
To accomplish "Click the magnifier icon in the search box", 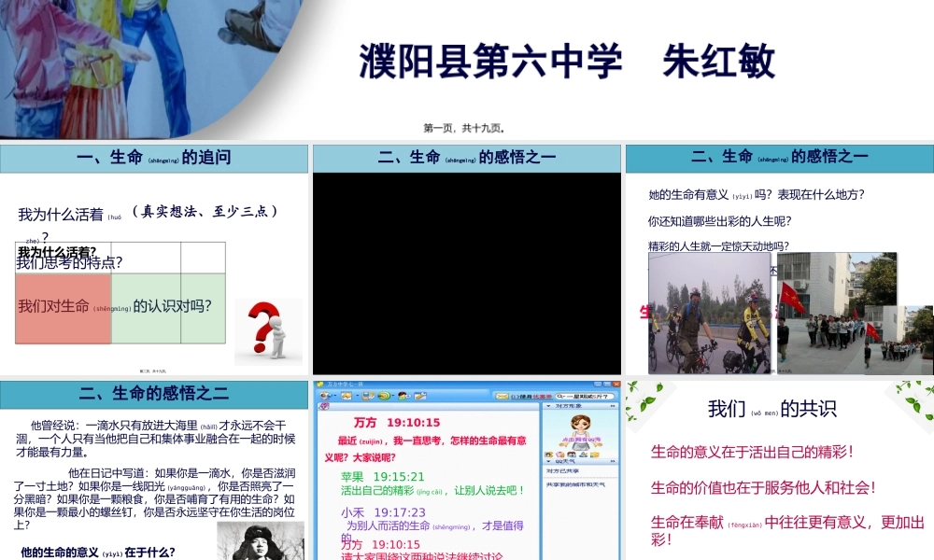I will click(560, 396).
